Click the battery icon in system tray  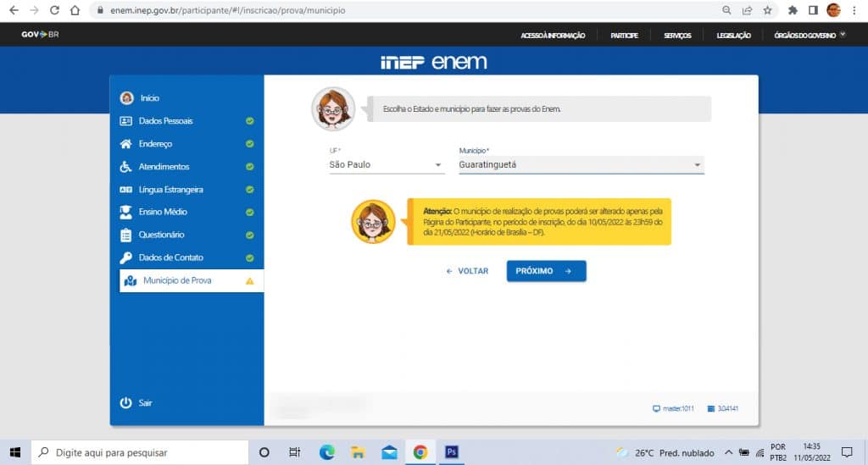(x=744, y=453)
